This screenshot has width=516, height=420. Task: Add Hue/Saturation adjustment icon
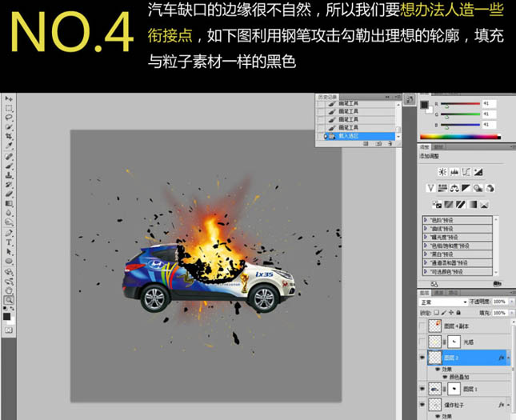tap(442, 188)
